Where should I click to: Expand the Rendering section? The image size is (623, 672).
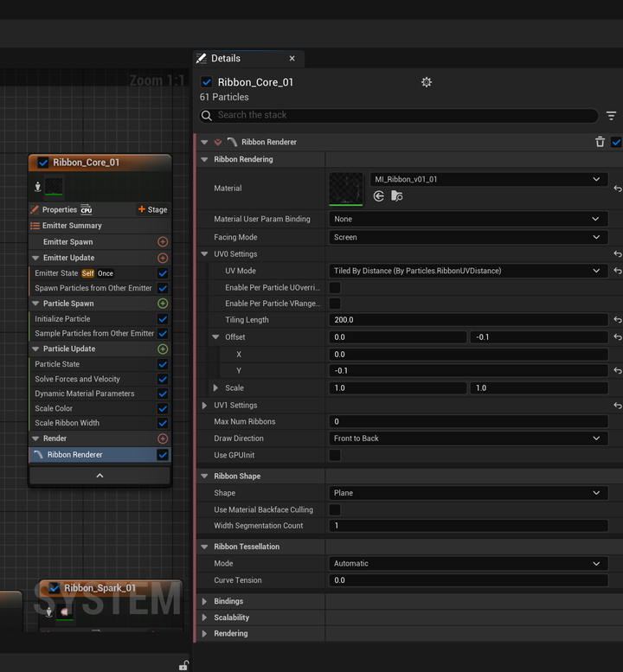(204, 633)
